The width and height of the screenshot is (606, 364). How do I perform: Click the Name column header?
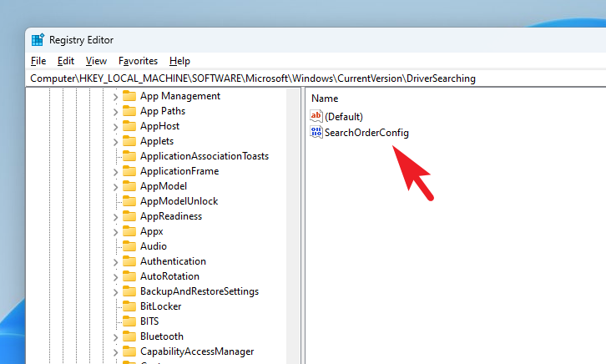point(325,99)
